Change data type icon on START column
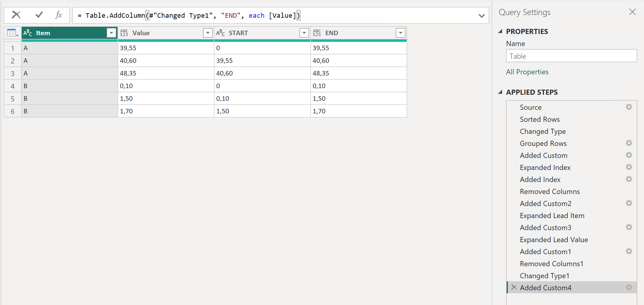The width and height of the screenshot is (644, 305). pyautogui.click(x=220, y=33)
